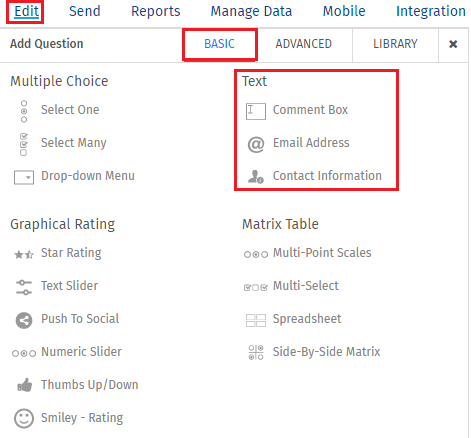Add a Numeric Slider question
The width and height of the screenshot is (471, 438).
tap(81, 352)
